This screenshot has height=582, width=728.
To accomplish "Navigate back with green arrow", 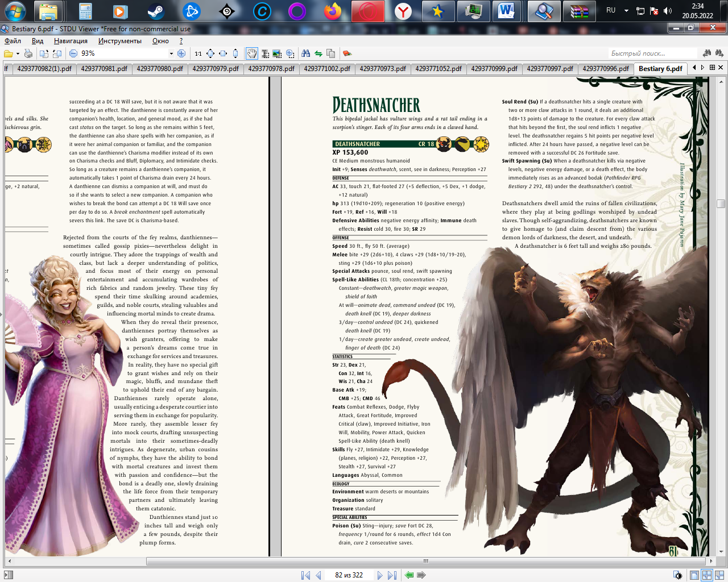I will [409, 575].
